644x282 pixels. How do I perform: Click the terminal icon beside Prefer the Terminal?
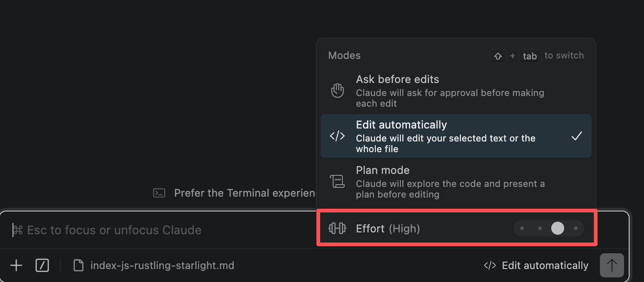[x=159, y=193]
